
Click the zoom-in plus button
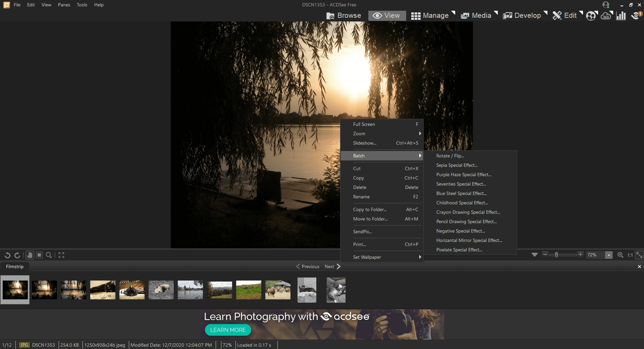(581, 255)
